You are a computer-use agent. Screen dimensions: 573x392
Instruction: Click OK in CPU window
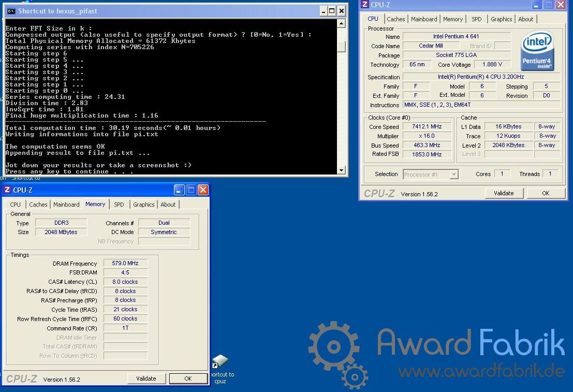coord(546,193)
